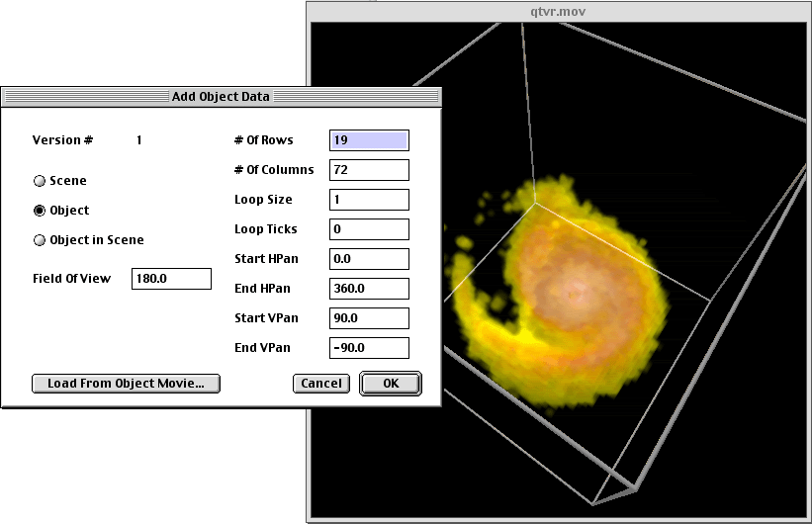Choose the Object radio option

(40, 211)
